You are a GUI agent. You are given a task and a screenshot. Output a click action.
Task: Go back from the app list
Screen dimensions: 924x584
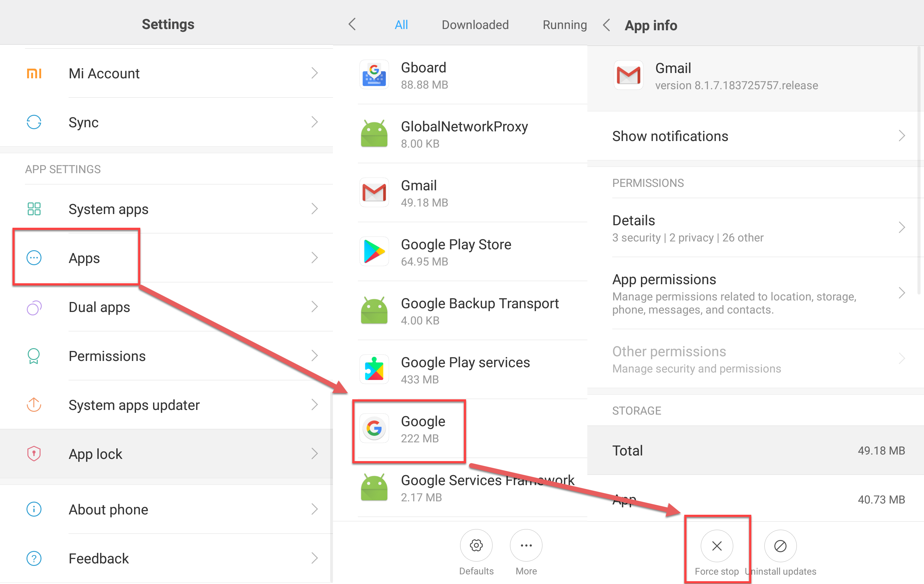[352, 24]
